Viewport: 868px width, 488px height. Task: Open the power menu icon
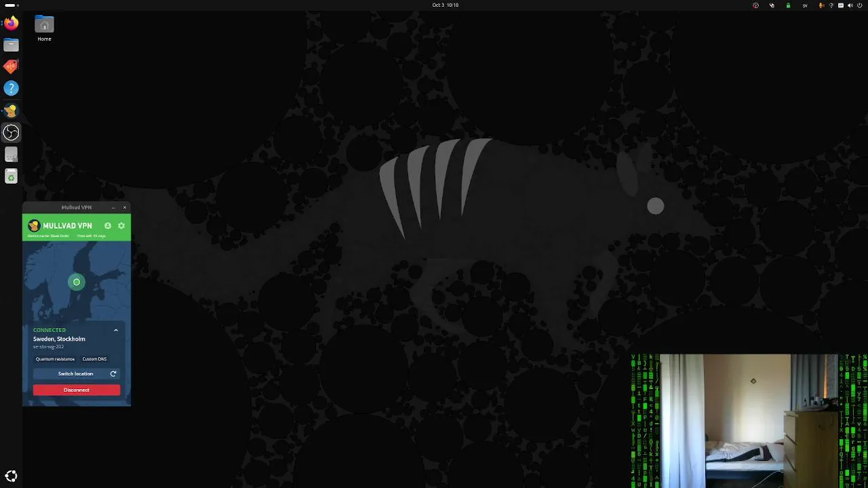[860, 5]
